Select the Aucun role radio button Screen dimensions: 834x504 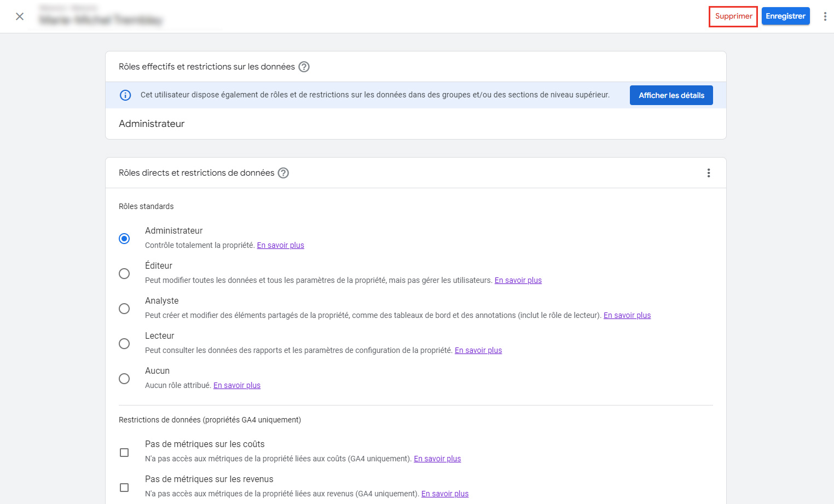[x=124, y=379]
